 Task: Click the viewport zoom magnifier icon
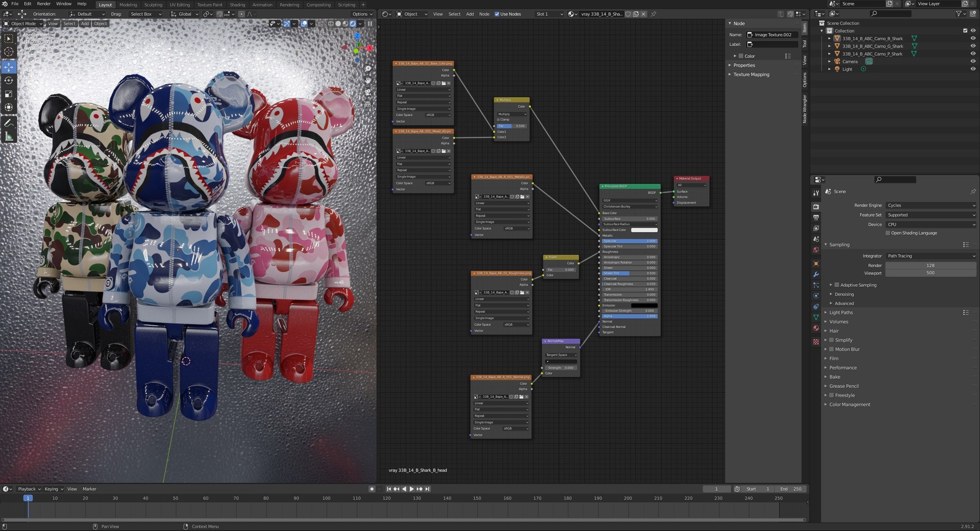(x=367, y=68)
